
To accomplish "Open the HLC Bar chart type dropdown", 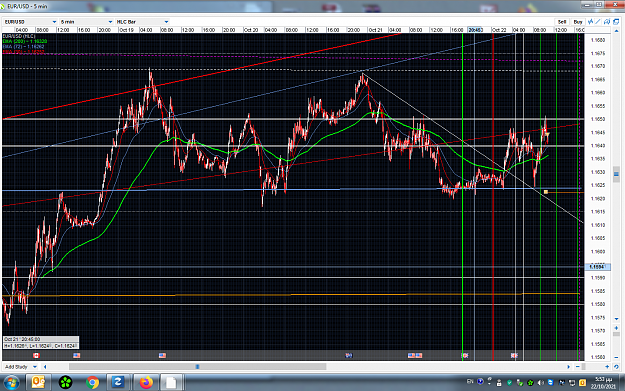I will [x=142, y=22].
